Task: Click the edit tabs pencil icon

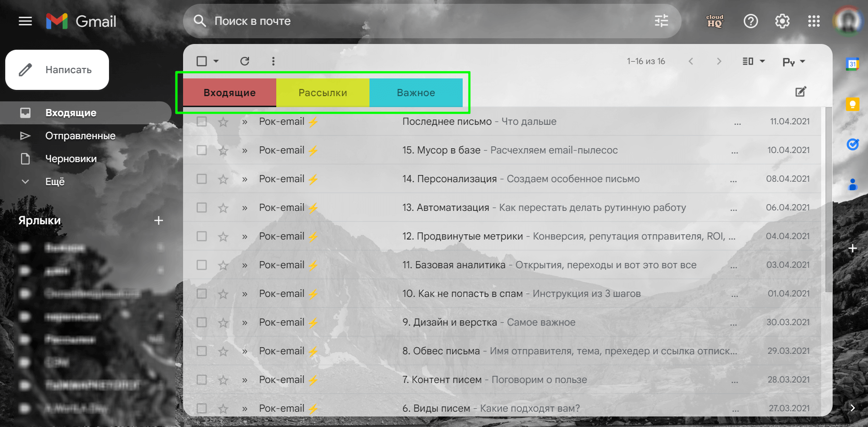Action: pyautogui.click(x=801, y=92)
